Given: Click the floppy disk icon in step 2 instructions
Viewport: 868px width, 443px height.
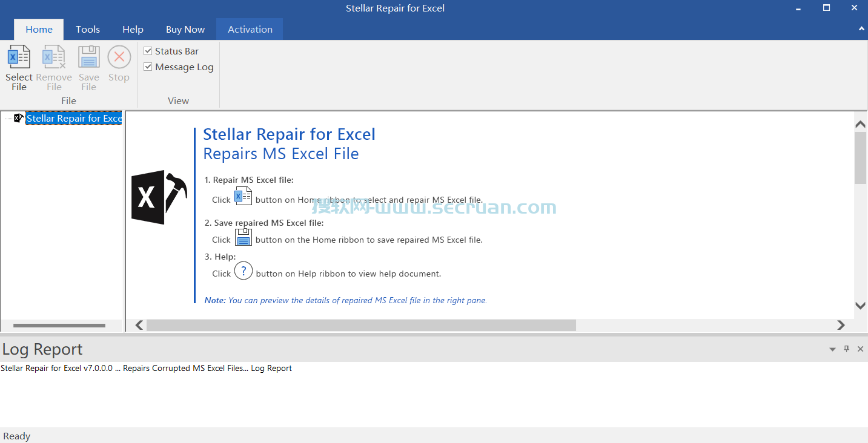Looking at the screenshot, I should pyautogui.click(x=244, y=237).
